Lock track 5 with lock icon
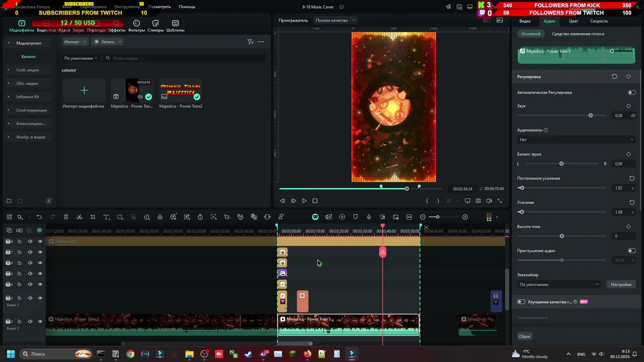The width and height of the screenshot is (644, 362). [19, 274]
